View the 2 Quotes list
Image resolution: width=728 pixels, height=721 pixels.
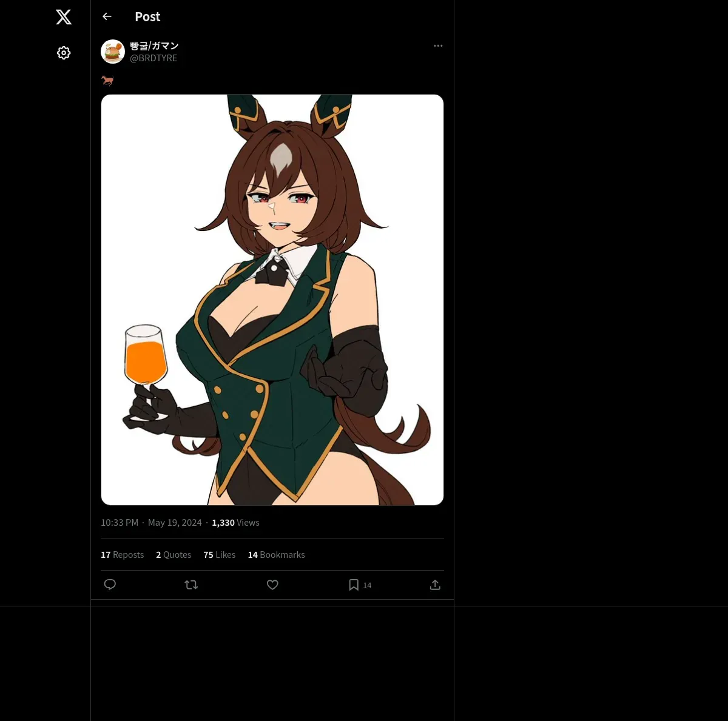click(174, 555)
